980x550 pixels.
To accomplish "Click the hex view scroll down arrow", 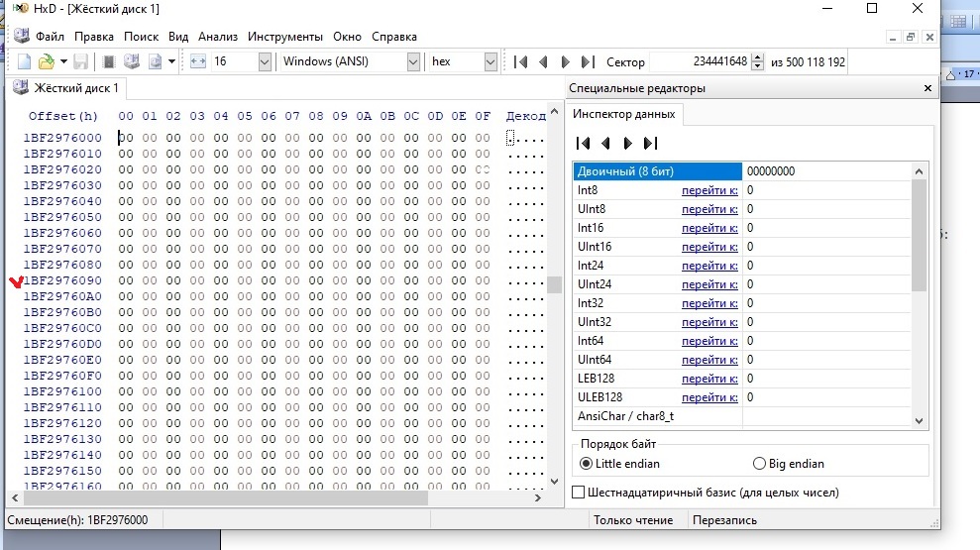I will [554, 482].
